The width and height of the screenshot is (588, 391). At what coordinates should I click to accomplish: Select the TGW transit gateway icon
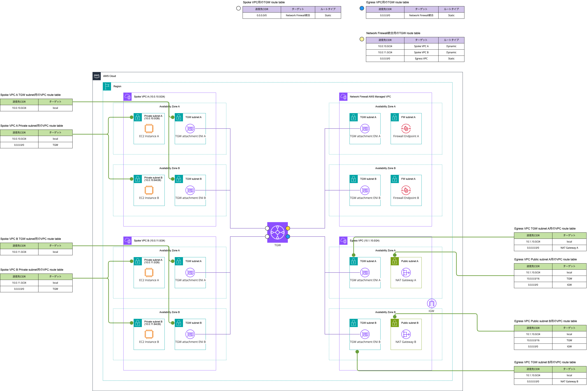[x=277, y=232]
